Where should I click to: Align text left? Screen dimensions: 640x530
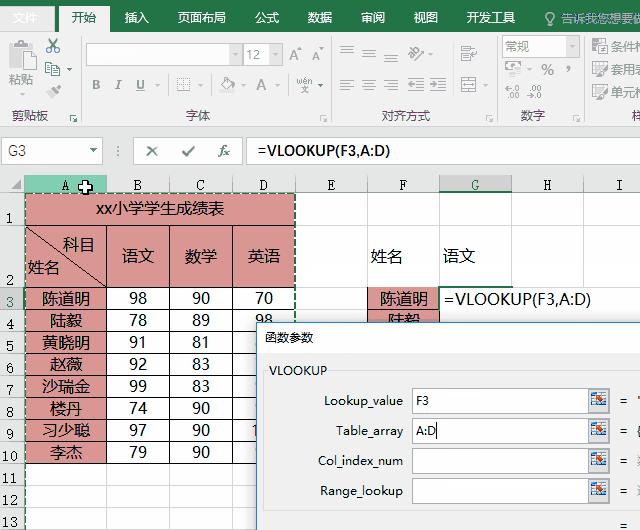point(347,85)
